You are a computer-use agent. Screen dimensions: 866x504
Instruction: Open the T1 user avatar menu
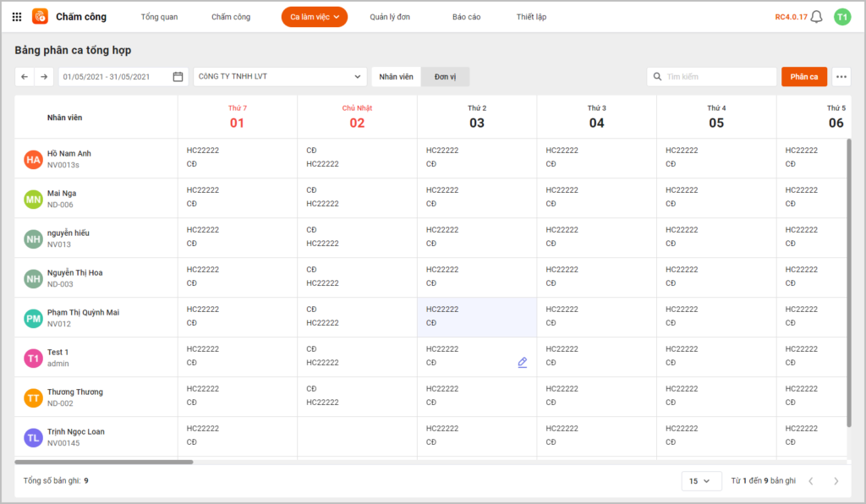(x=841, y=17)
